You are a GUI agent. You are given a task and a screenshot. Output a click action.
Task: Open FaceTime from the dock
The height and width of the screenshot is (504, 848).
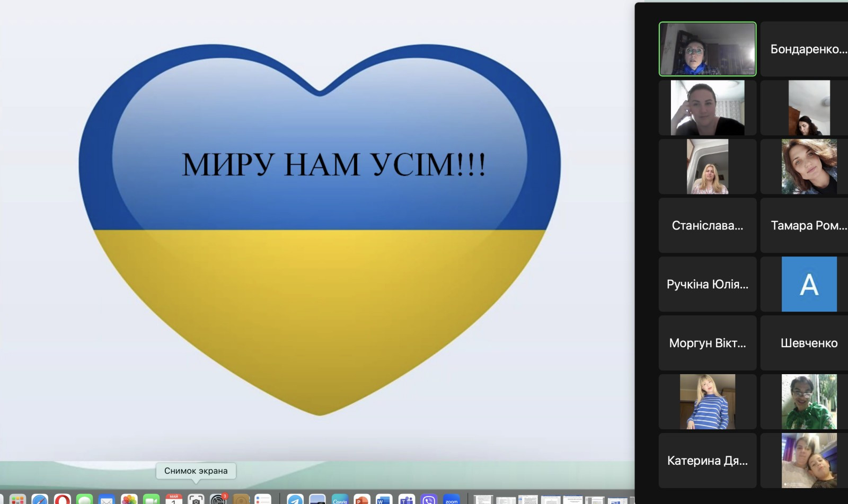pyautogui.click(x=151, y=499)
